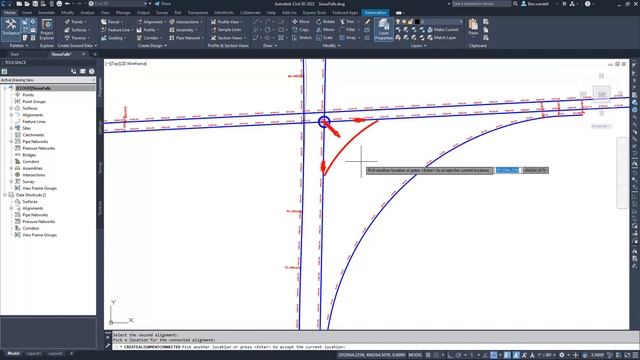Click the ViewCube TOP face
The width and height of the screenshot is (640, 360).
click(x=602, y=94)
